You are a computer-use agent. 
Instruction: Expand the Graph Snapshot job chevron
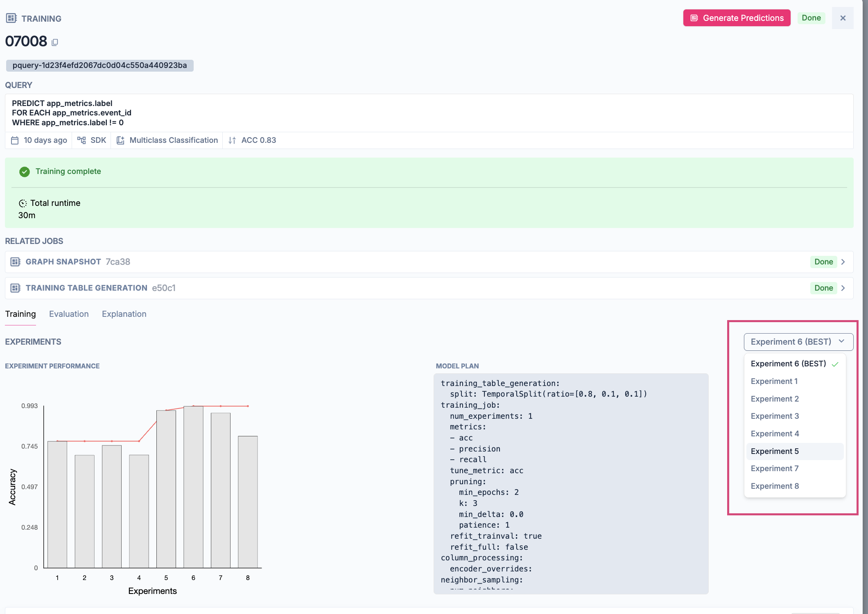point(843,262)
